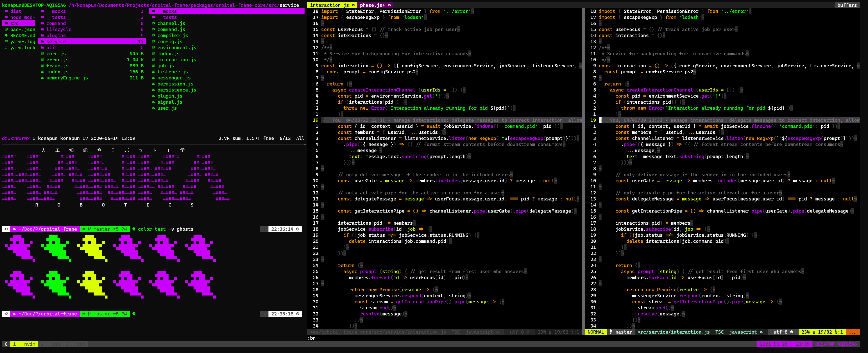
Task: Click the utf-8 encoding segment in active statusline
Action: pos(780,332)
